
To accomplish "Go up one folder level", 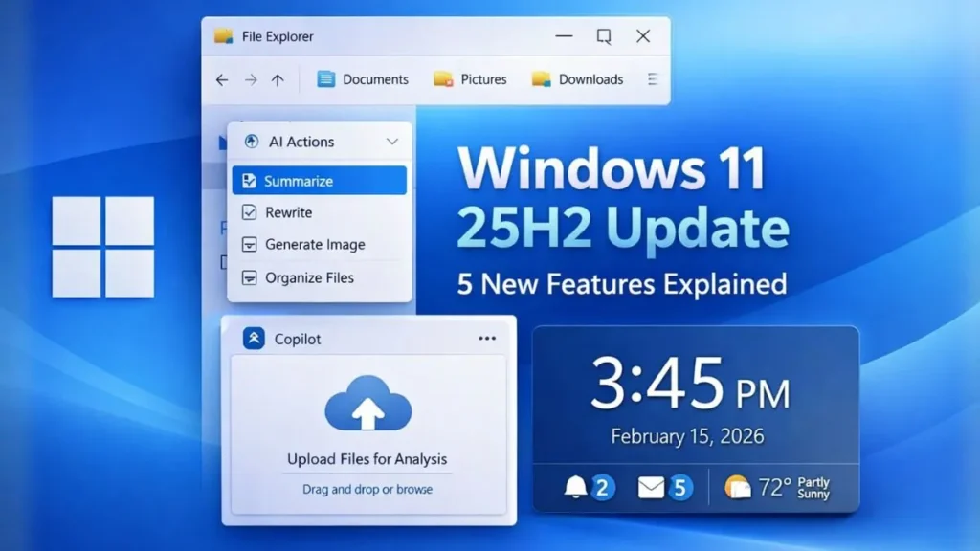I will click(x=278, y=80).
